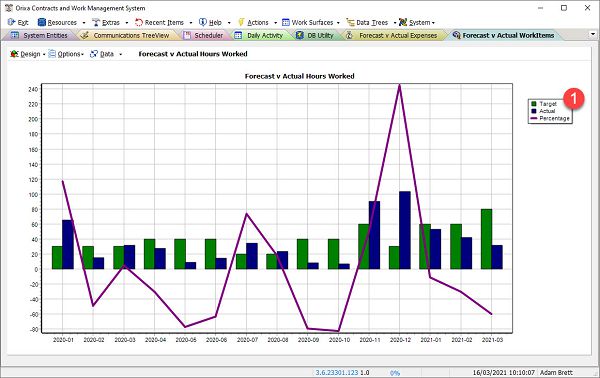Open the Daily Activity tab
Screen dimensions: 600x378
pyautogui.click(x=259, y=35)
